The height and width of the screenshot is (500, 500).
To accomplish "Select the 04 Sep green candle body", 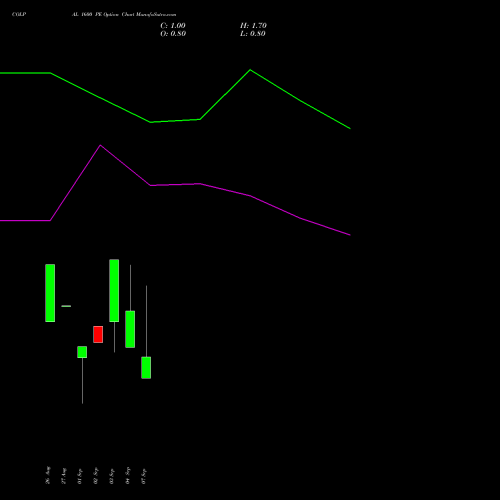I will pyautogui.click(x=130, y=329).
